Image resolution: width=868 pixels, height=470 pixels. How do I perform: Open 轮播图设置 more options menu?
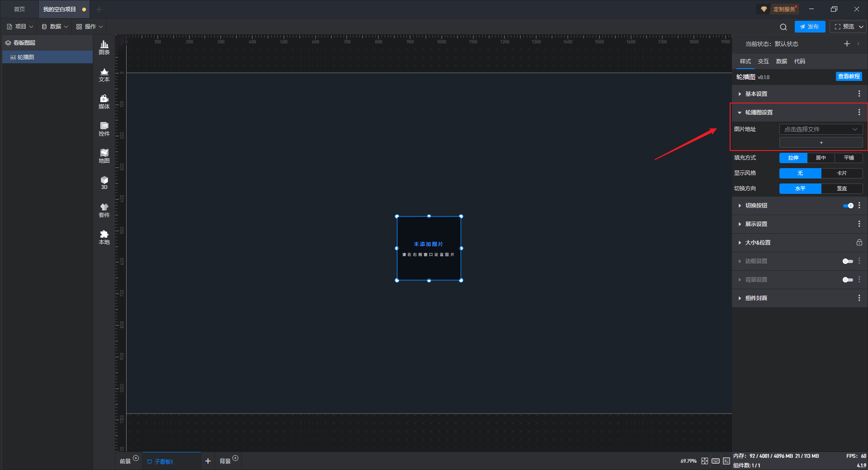pos(859,112)
